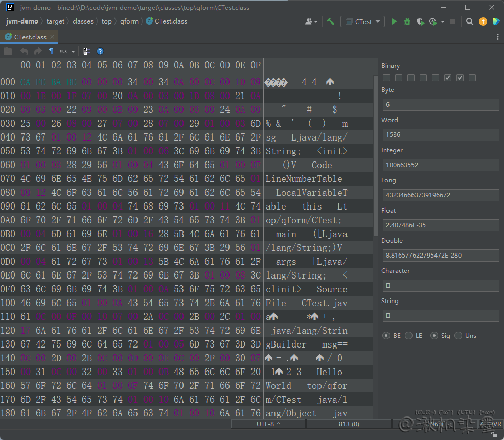Build project with the hammer icon

(331, 21)
